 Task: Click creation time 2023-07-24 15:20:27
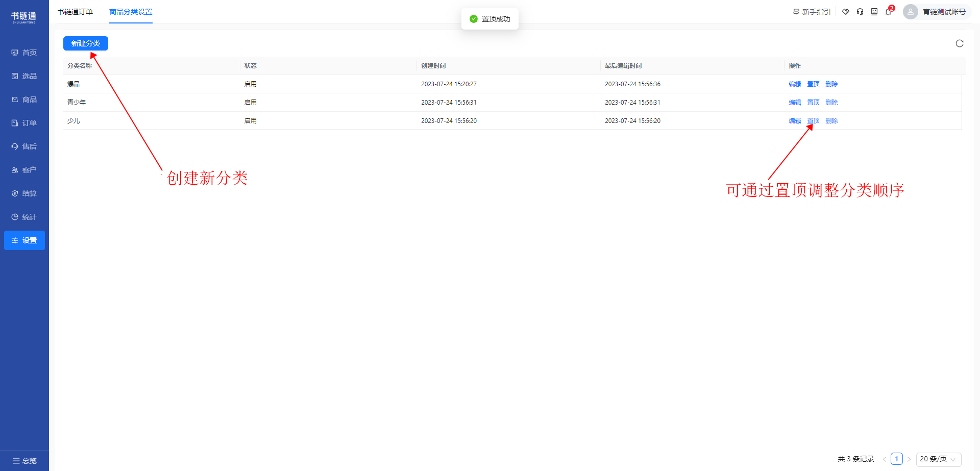coord(449,84)
